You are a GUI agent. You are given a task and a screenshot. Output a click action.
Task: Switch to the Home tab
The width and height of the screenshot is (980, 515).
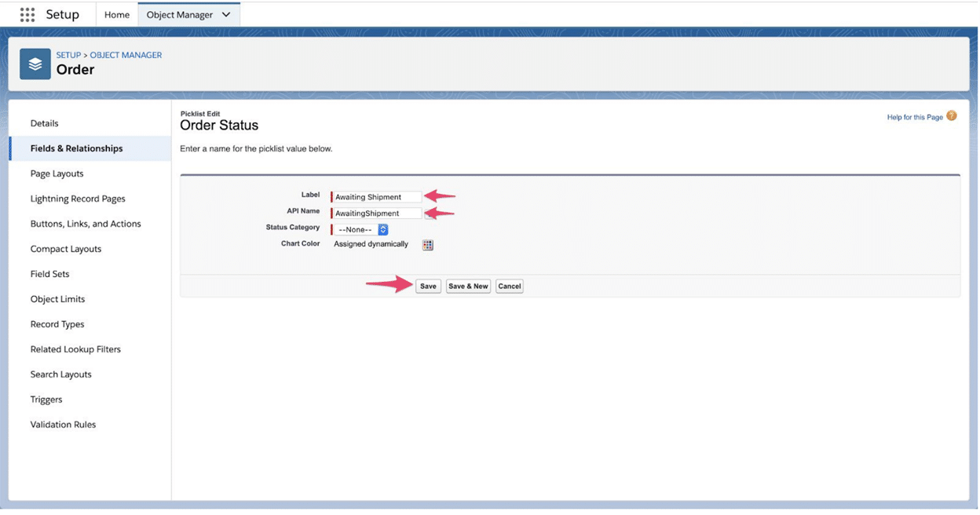[x=117, y=14]
